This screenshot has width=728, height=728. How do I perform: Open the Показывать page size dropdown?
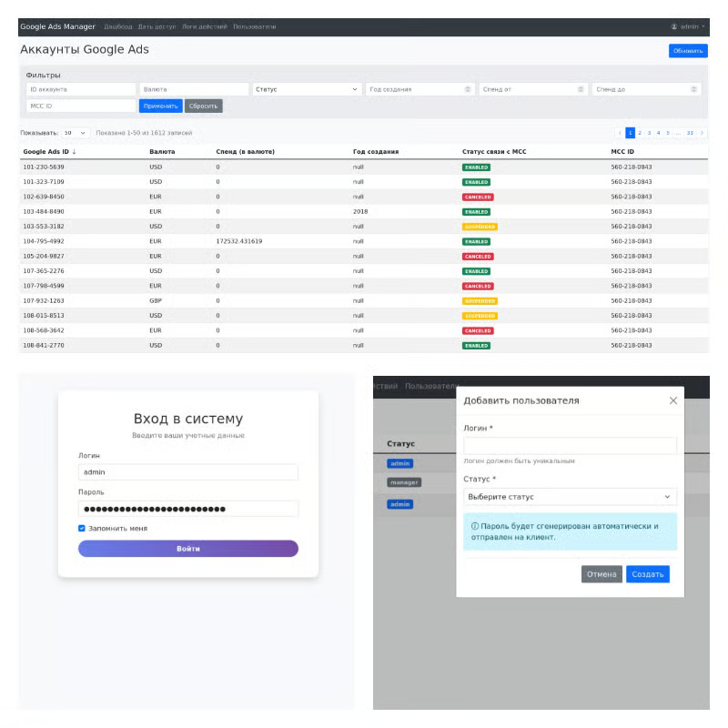click(76, 133)
